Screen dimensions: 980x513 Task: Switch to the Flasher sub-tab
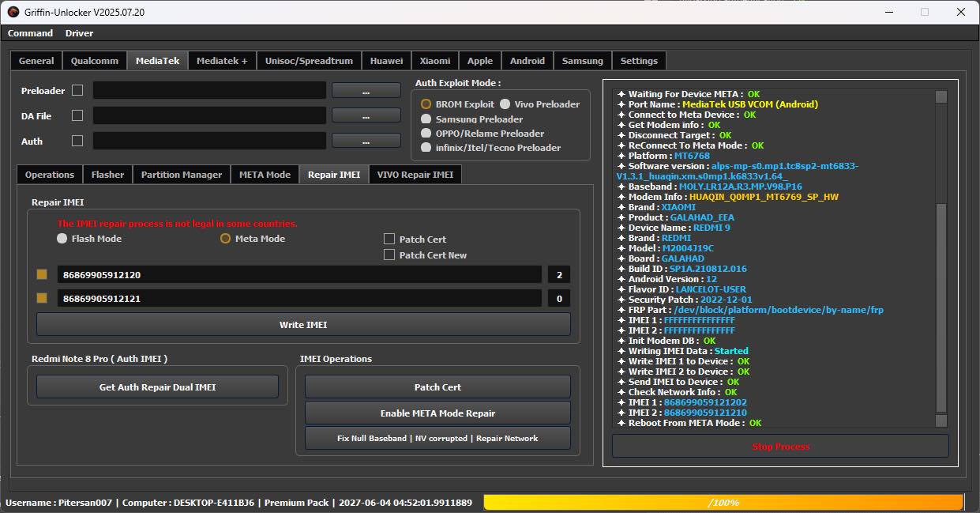[x=107, y=175]
